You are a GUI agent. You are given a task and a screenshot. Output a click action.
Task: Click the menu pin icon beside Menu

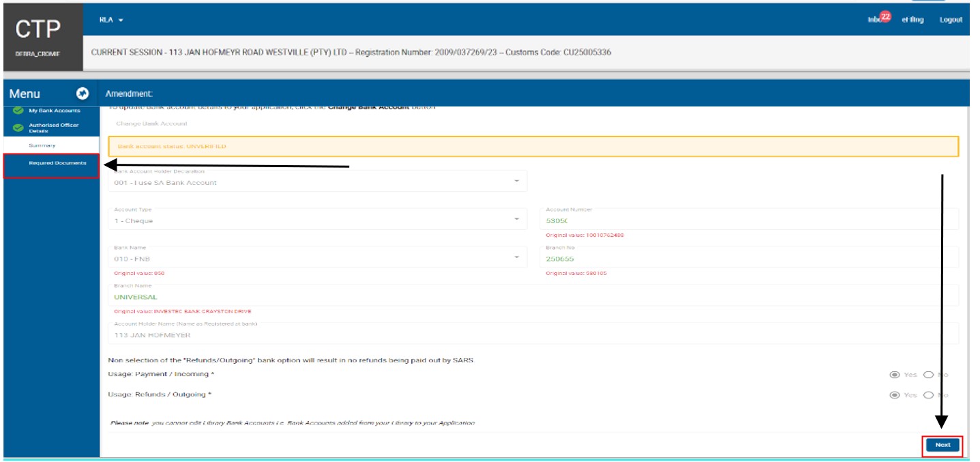(83, 93)
